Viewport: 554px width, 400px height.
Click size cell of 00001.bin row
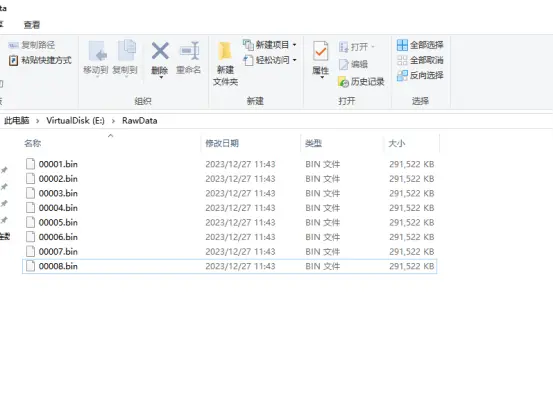click(412, 164)
